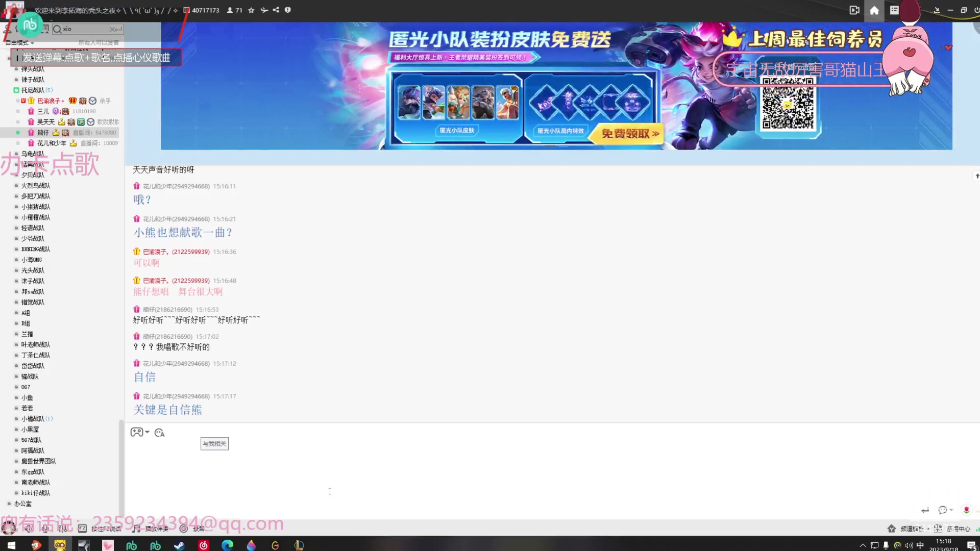The image size is (980, 551).
Task: Send message with the enter arrow icon
Action: coord(925,511)
